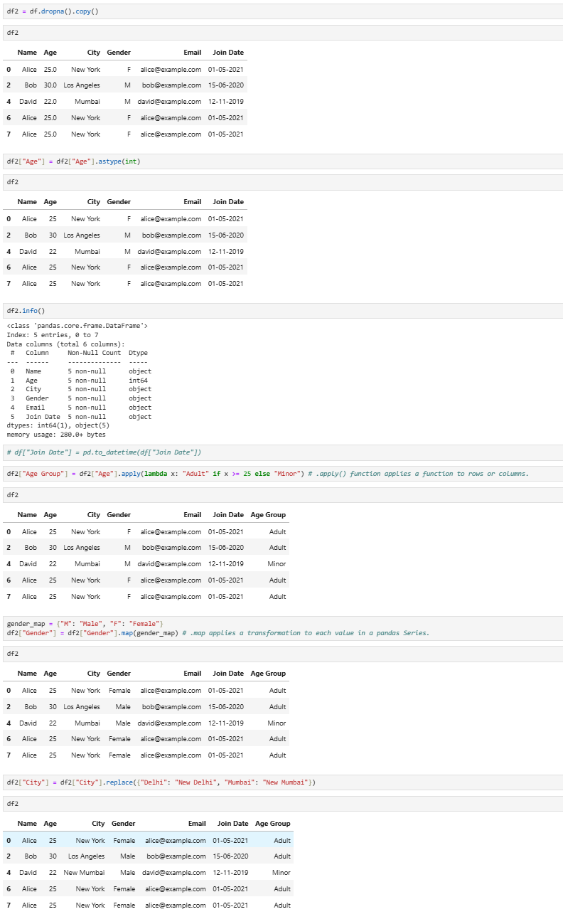Viewport: 563px width, 924px height.
Task: Click Age Group header in the final table
Action: (272, 824)
